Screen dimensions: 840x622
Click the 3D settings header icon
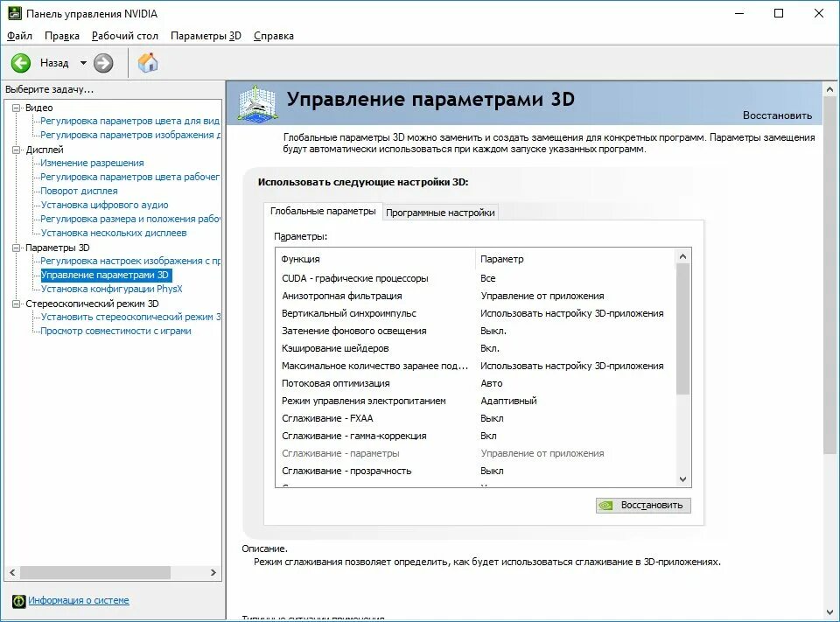coord(257,103)
